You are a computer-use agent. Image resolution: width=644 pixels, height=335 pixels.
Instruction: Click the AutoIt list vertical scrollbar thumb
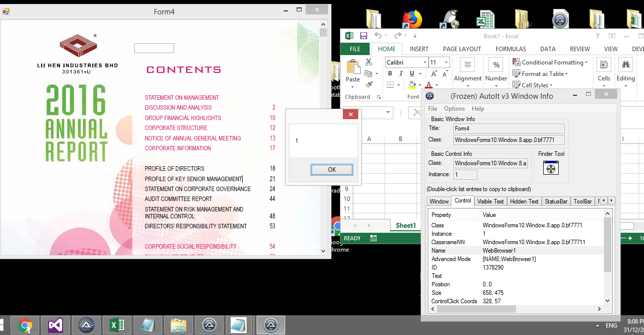pos(608,245)
